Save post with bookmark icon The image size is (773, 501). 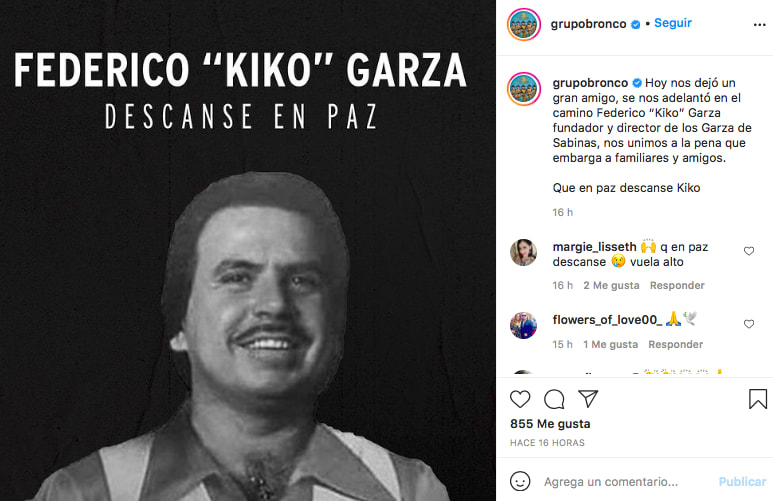click(758, 399)
